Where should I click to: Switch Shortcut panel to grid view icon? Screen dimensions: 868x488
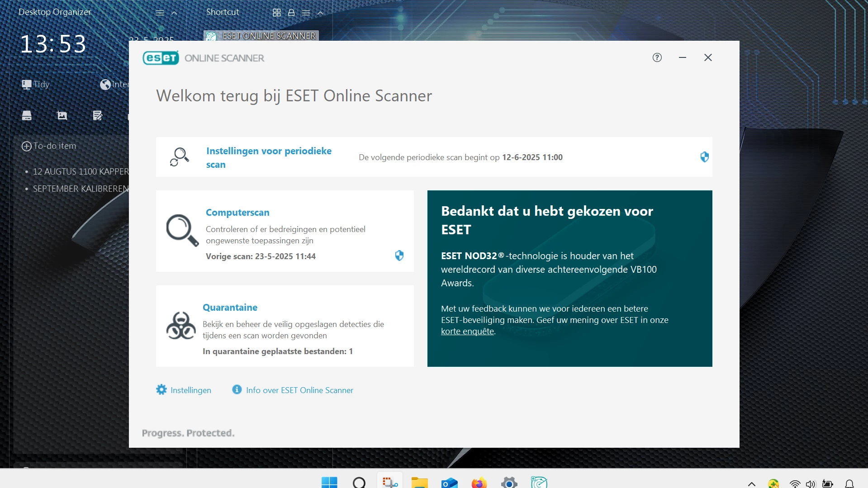[277, 13]
